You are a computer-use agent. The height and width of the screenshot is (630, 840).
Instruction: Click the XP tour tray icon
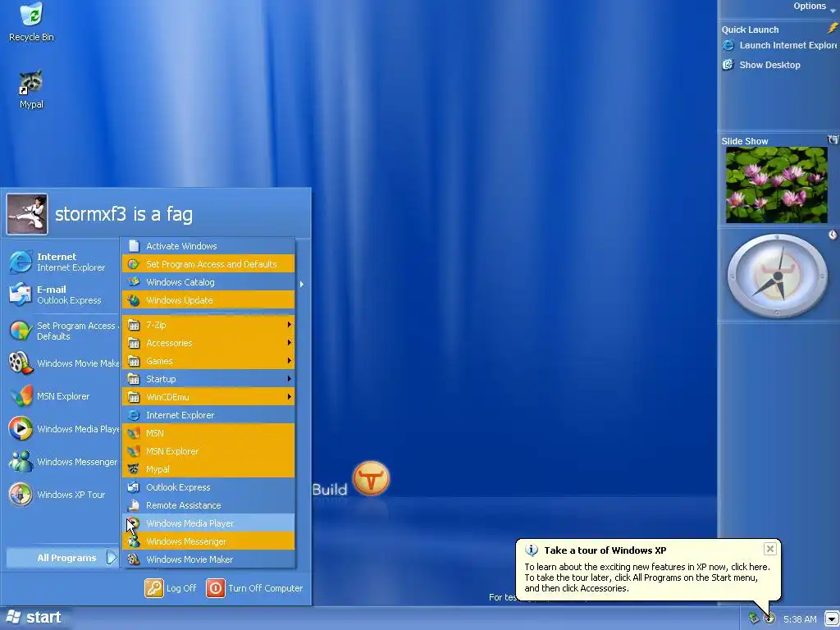pyautogui.click(x=769, y=619)
